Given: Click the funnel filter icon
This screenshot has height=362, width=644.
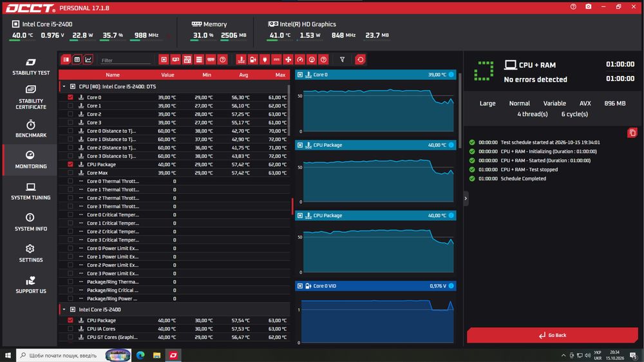Looking at the screenshot, I should tap(342, 59).
